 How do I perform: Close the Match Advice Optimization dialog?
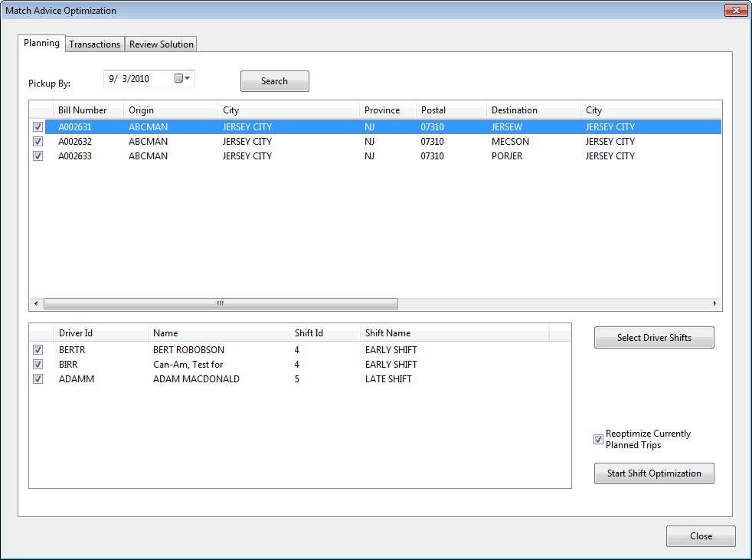[700, 536]
